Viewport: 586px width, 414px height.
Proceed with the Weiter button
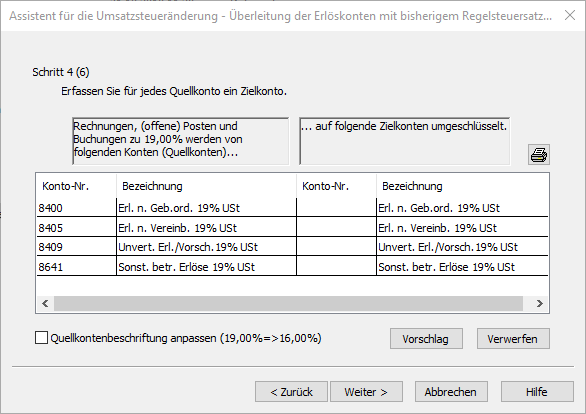pyautogui.click(x=366, y=392)
